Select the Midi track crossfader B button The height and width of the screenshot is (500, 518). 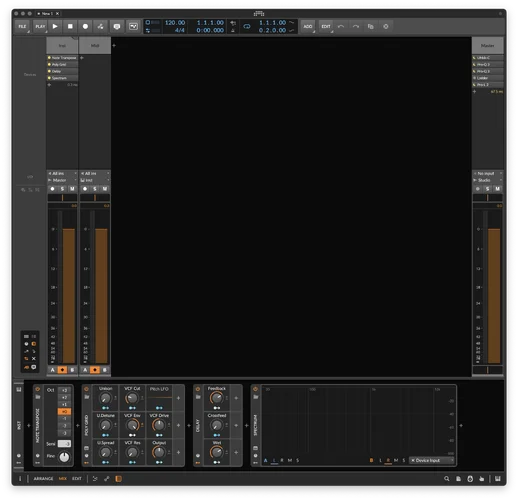[105, 370]
